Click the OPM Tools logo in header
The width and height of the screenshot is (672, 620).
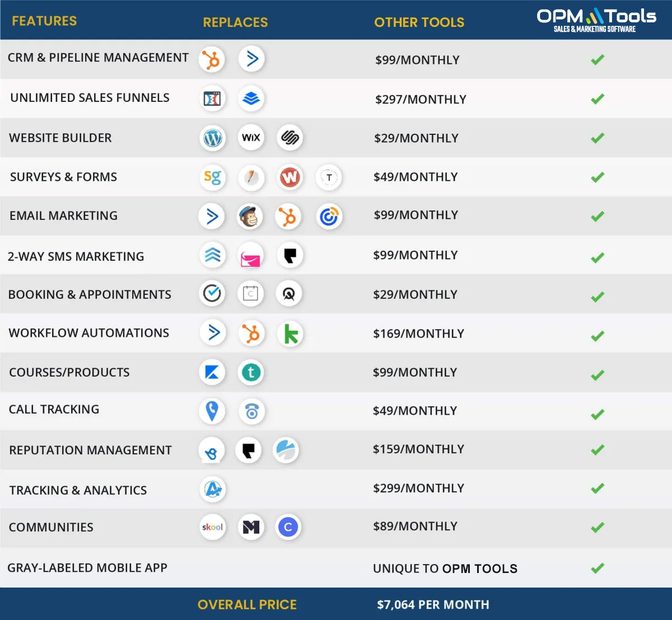[596, 20]
